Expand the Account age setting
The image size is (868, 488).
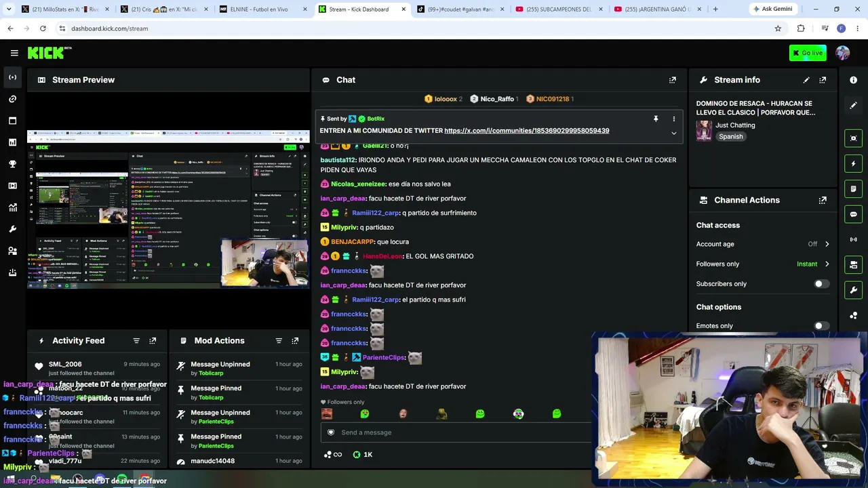[x=827, y=244]
